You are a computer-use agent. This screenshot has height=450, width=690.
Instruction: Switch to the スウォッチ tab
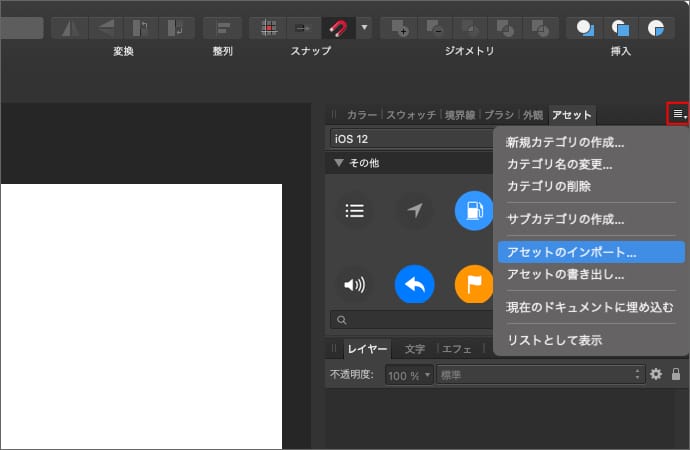click(411, 115)
